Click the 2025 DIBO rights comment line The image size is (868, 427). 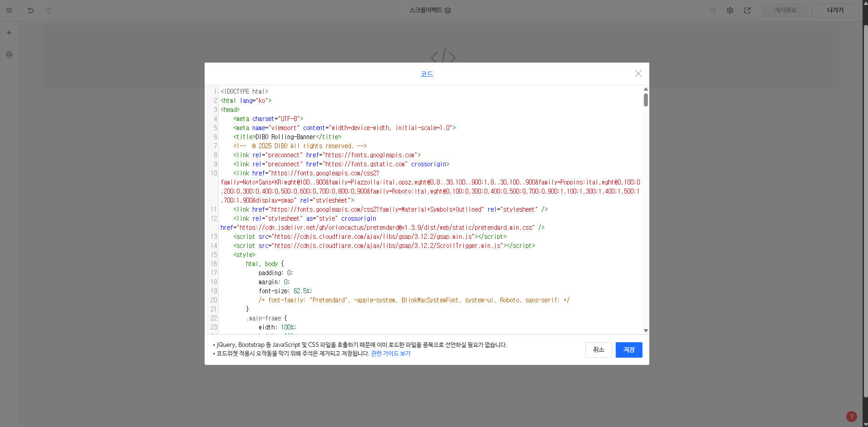coord(300,146)
